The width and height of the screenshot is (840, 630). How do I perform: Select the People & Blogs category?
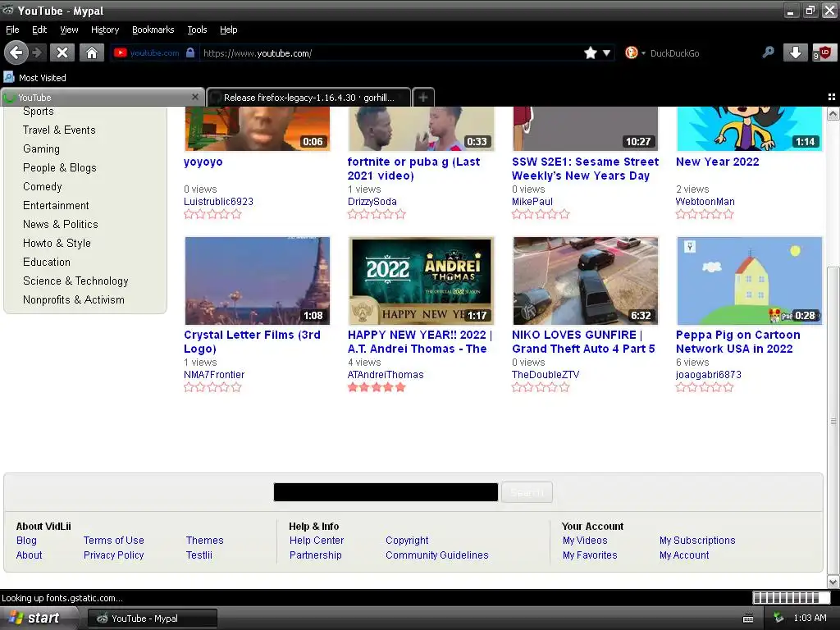point(59,167)
